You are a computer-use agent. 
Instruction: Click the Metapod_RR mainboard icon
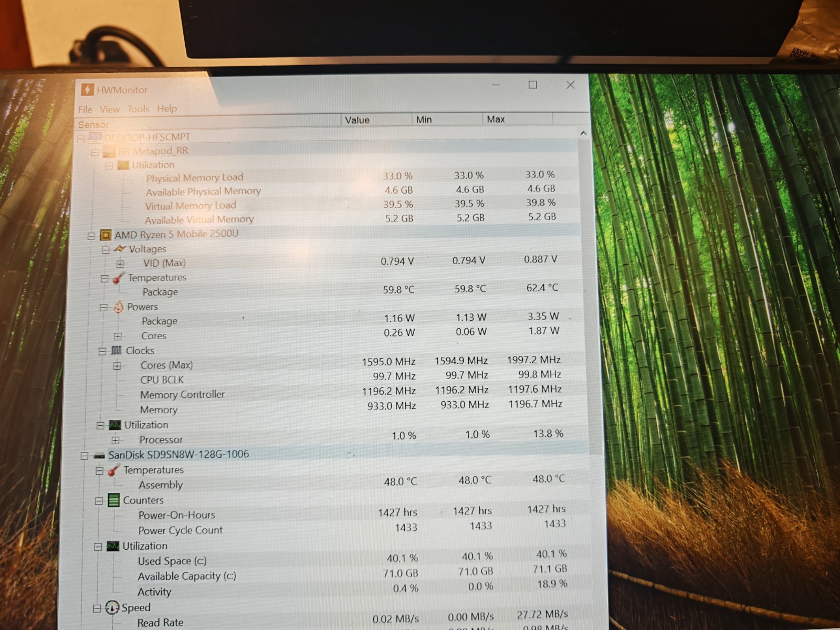tap(109, 152)
